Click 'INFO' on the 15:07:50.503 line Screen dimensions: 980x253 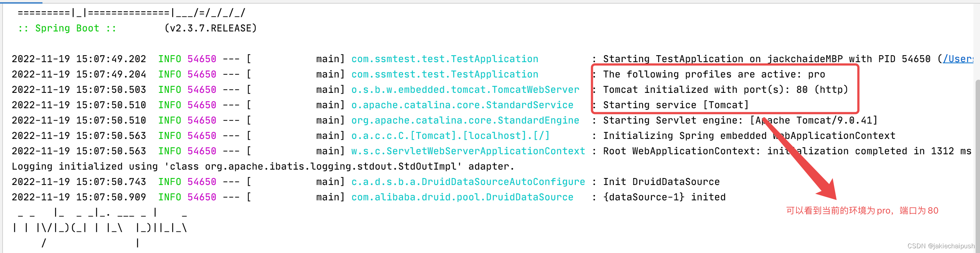point(170,90)
